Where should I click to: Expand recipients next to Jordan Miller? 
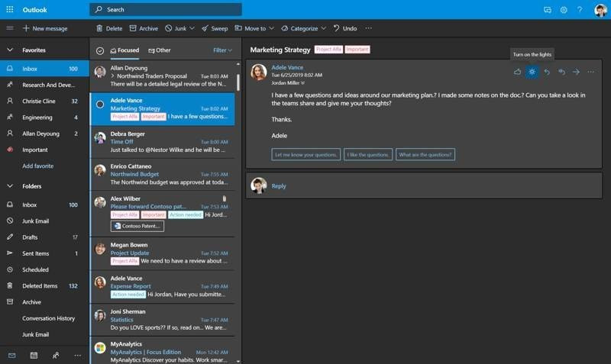point(302,83)
